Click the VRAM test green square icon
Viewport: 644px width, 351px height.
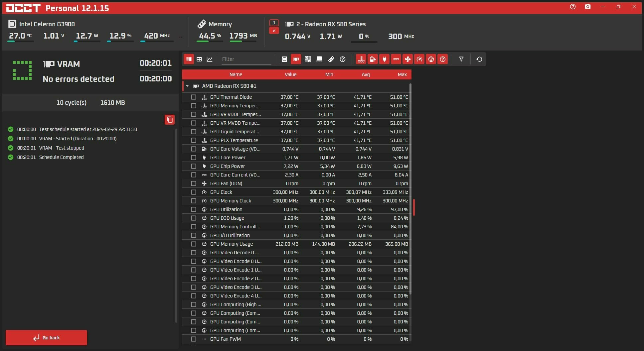pyautogui.click(x=22, y=70)
